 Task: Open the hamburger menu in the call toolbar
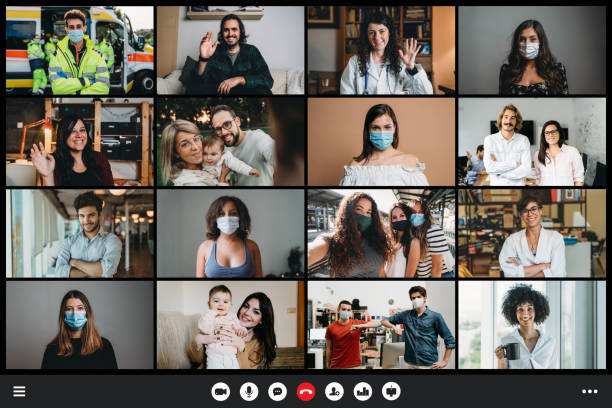pyautogui.click(x=19, y=391)
